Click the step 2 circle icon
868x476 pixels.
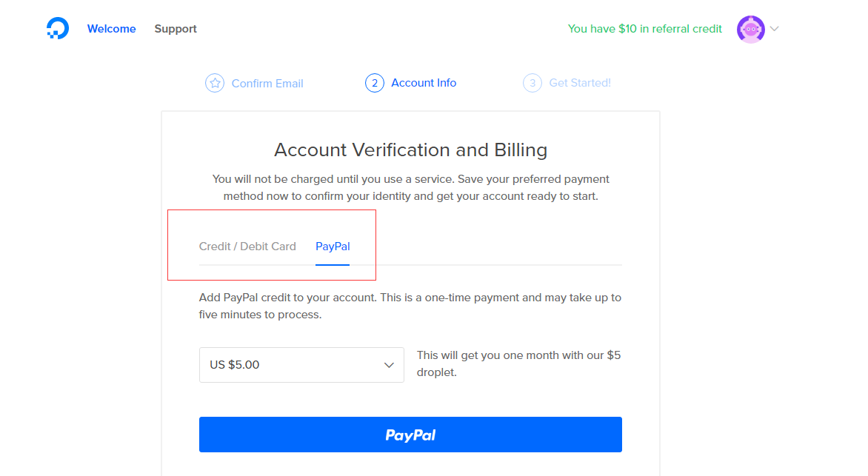point(375,83)
